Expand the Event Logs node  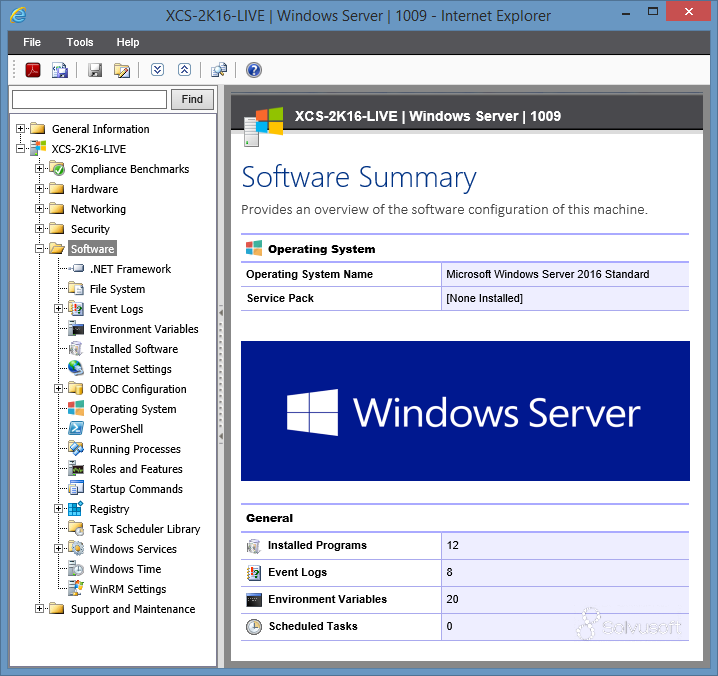point(58,308)
